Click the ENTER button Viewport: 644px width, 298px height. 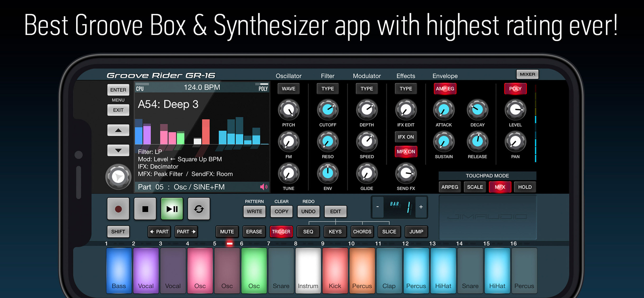tap(118, 90)
